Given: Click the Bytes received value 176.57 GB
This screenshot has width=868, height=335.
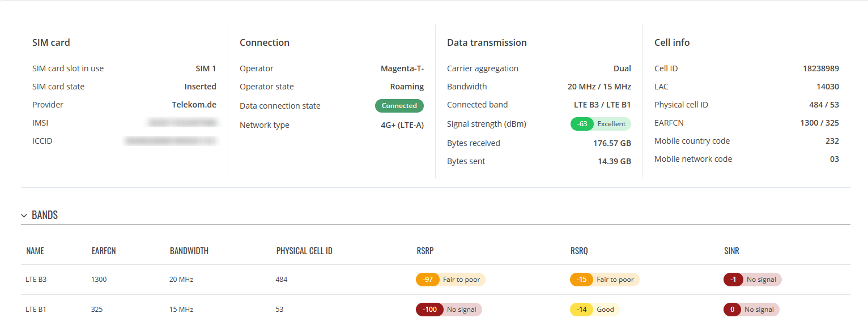Looking at the screenshot, I should click(612, 143).
